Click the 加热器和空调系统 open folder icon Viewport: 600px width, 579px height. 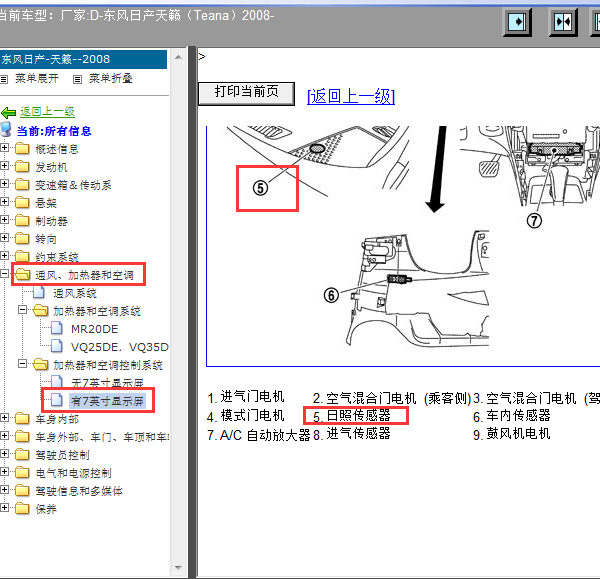click(x=41, y=310)
